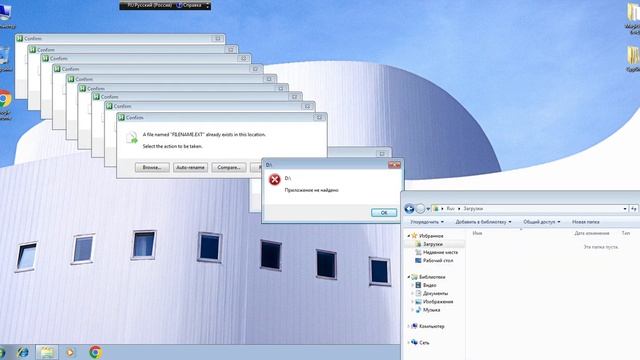
Task: Click the Загрузки breadcrumb in the address bar
Action: click(x=473, y=209)
